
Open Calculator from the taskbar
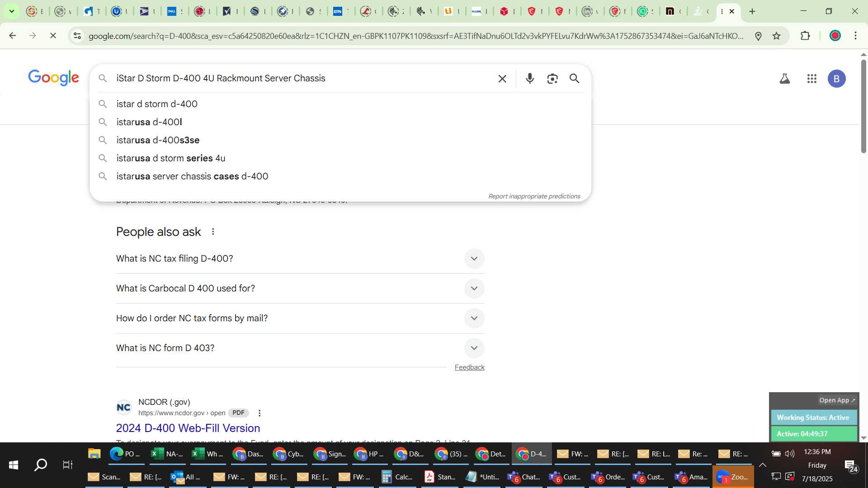(x=397, y=477)
